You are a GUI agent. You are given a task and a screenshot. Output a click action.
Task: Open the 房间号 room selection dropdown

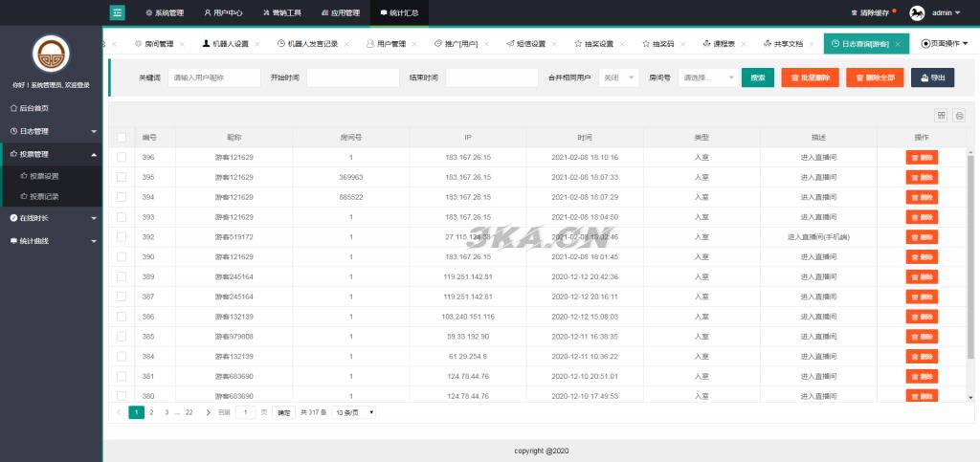point(707,77)
